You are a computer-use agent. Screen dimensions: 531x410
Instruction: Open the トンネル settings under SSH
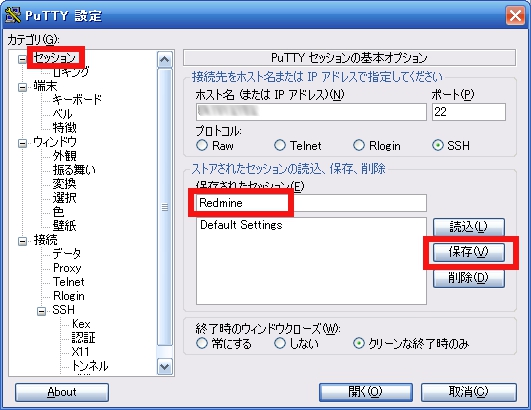(90, 366)
